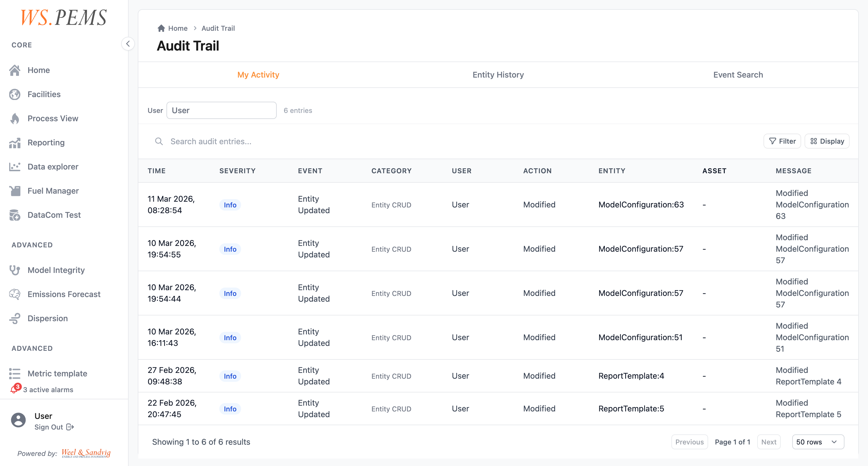This screenshot has width=868, height=466.
Task: Collapse the sidebar with the chevron button
Action: coord(128,43)
